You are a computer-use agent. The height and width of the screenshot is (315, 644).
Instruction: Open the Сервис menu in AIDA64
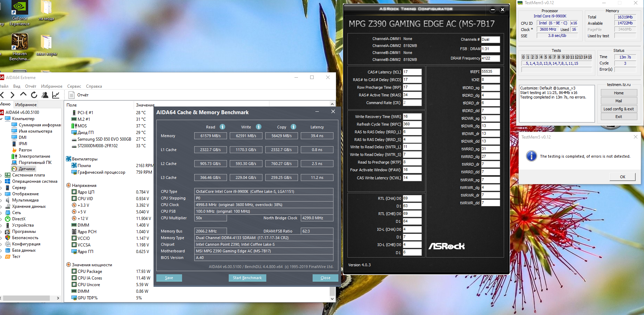click(x=74, y=86)
